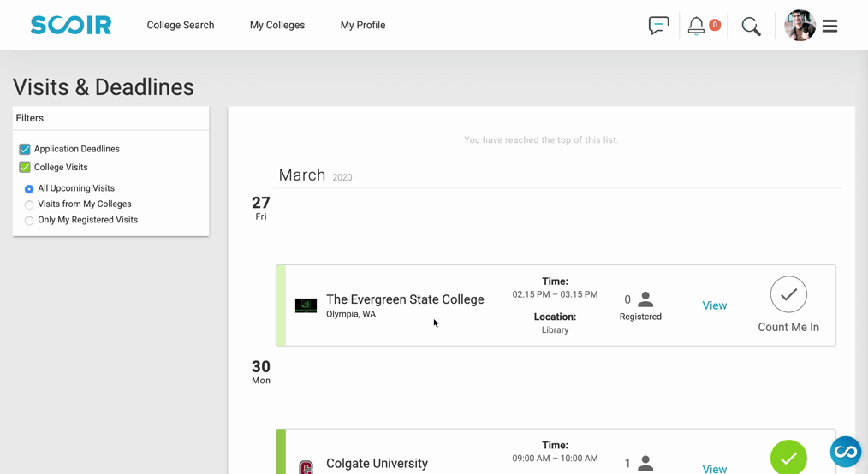Click the Evergreen registered person icon

click(x=645, y=299)
